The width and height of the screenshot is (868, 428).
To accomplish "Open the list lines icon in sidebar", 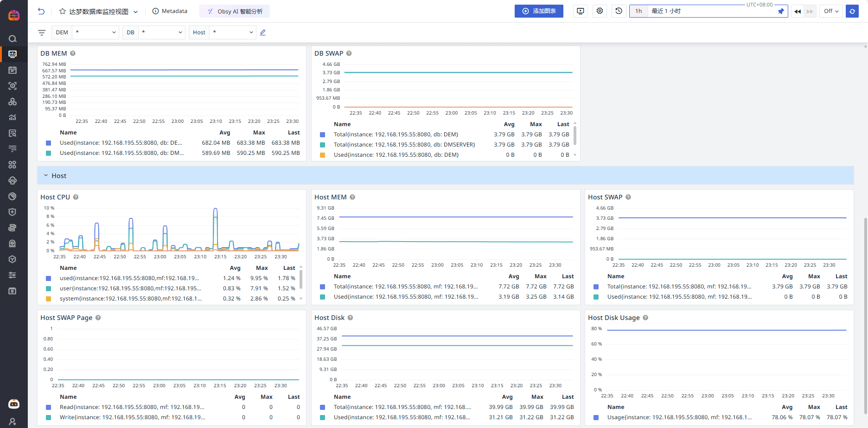I will 13,149.
